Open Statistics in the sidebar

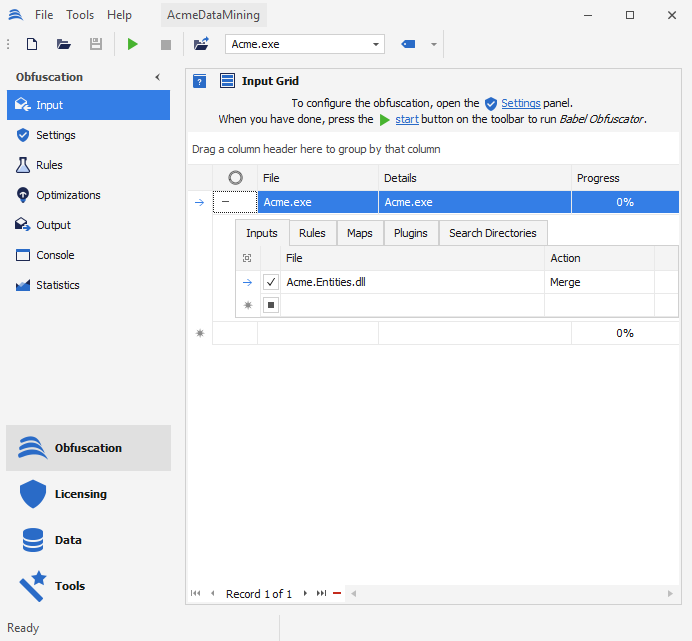57,285
